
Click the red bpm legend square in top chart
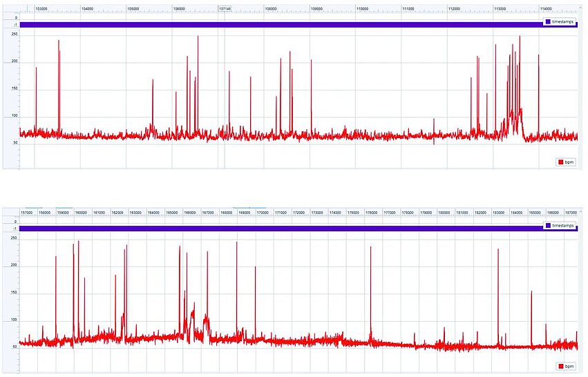pyautogui.click(x=560, y=162)
